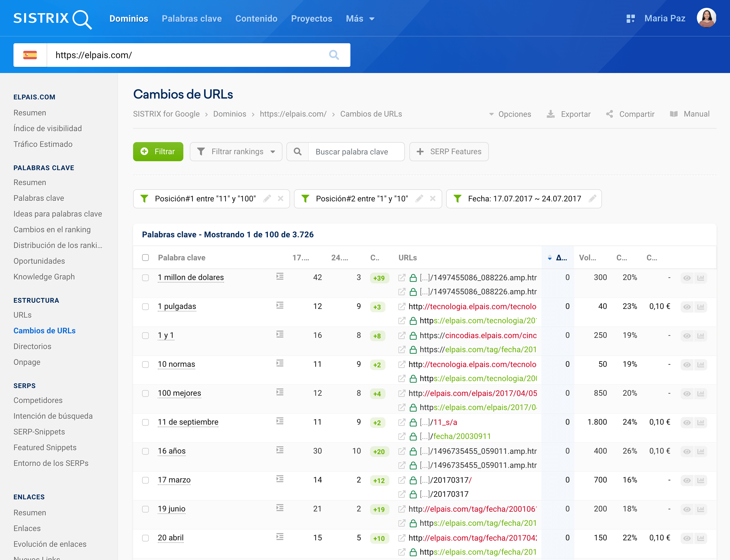730x560 pixels.
Task: Open Featured Snippets in sidebar
Action: [45, 447]
